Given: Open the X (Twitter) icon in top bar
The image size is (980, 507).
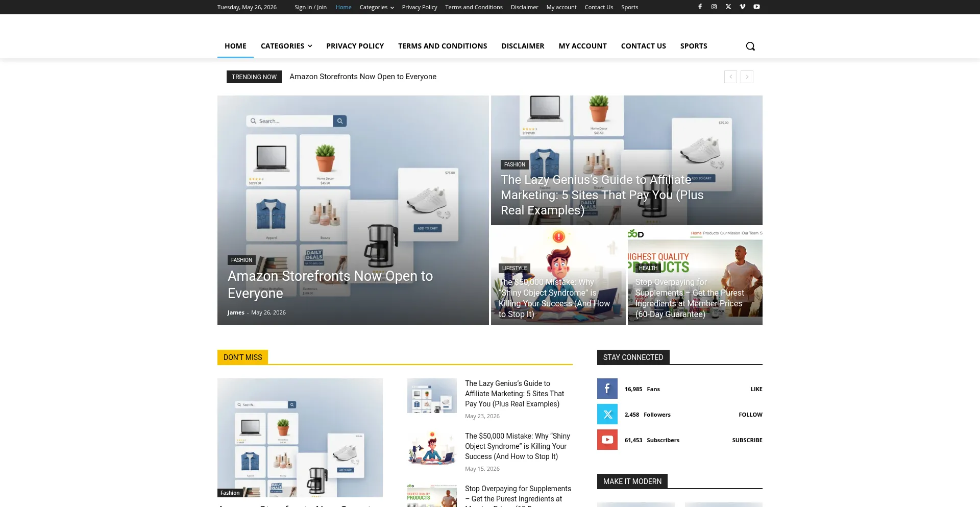Looking at the screenshot, I should click(x=728, y=7).
